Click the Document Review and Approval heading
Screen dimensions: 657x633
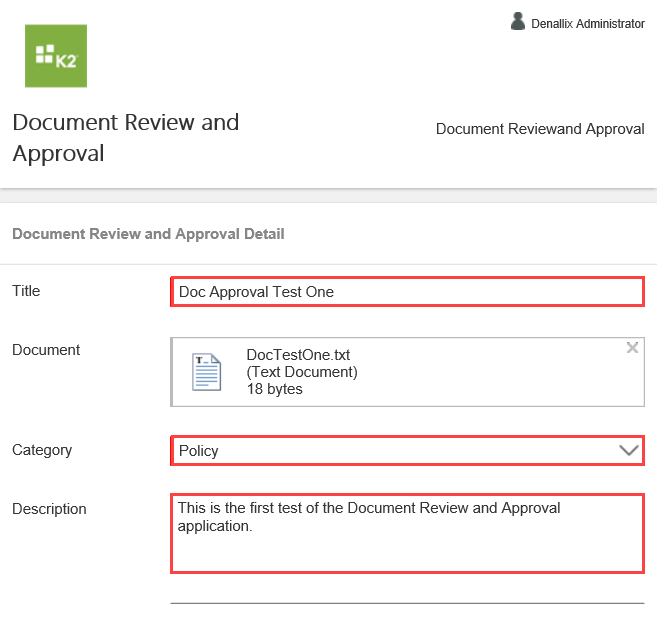pyautogui.click(x=126, y=138)
